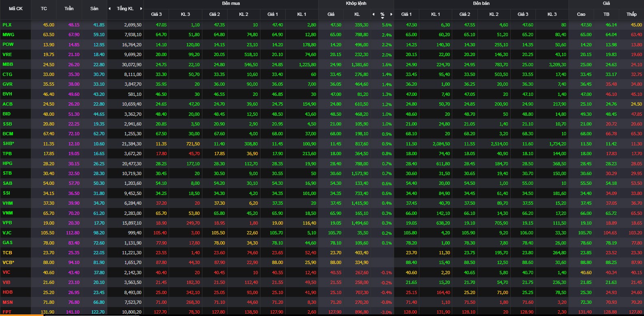Viewport: 644px width, 316px height.
Task: Open stock symbol MWG
Action: [x=8, y=35]
